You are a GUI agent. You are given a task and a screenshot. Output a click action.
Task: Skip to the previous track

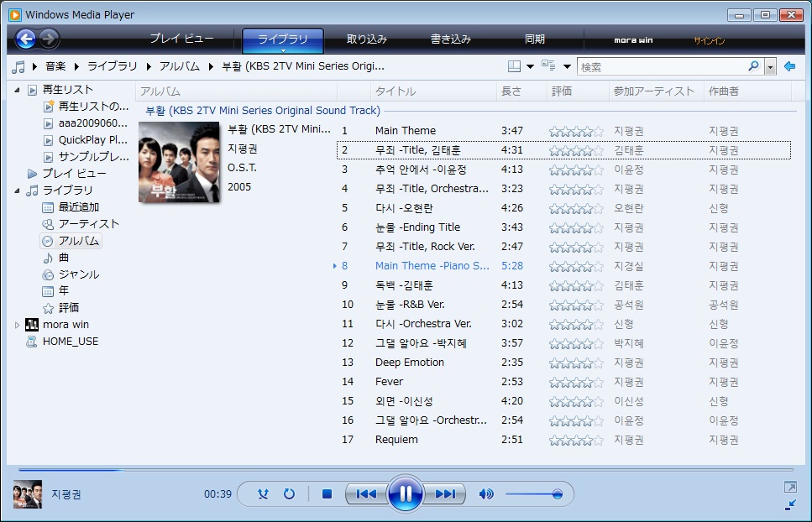coord(366,494)
